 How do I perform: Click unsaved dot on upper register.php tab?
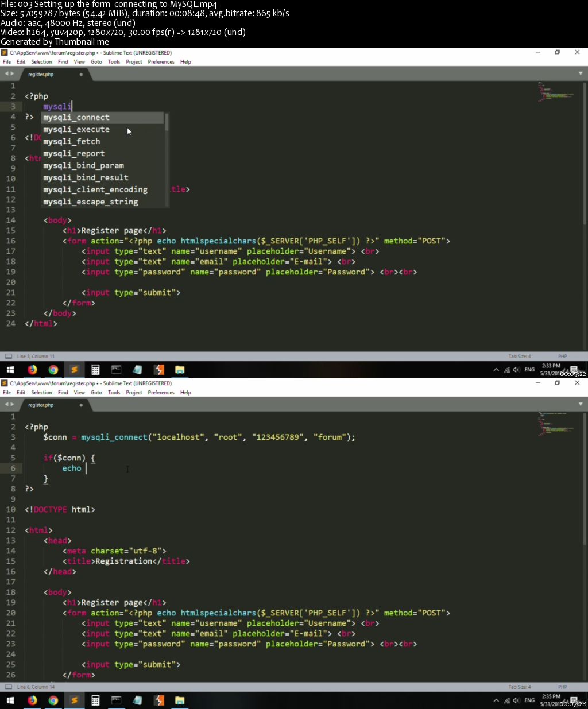[x=81, y=75]
